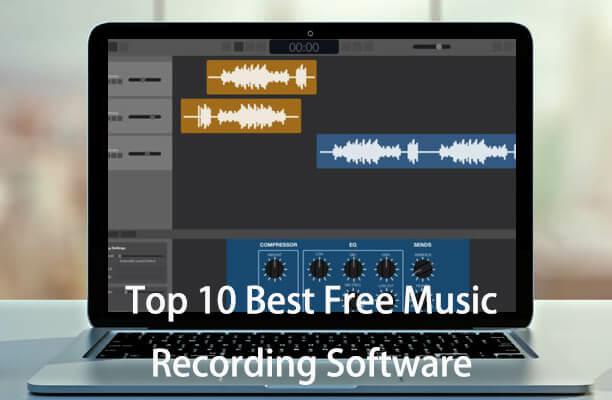This screenshot has width=612, height=400.
Task: Click the first track's volume slider
Action: (144, 79)
